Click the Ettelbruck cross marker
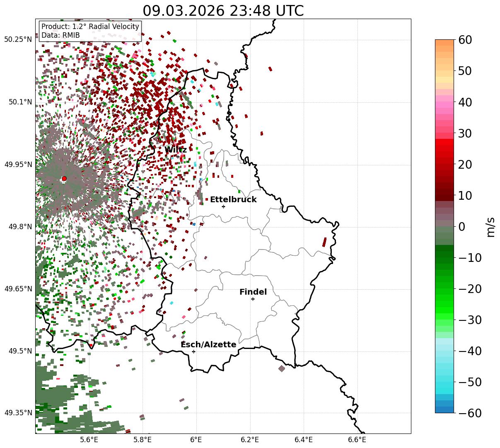 coord(223,206)
